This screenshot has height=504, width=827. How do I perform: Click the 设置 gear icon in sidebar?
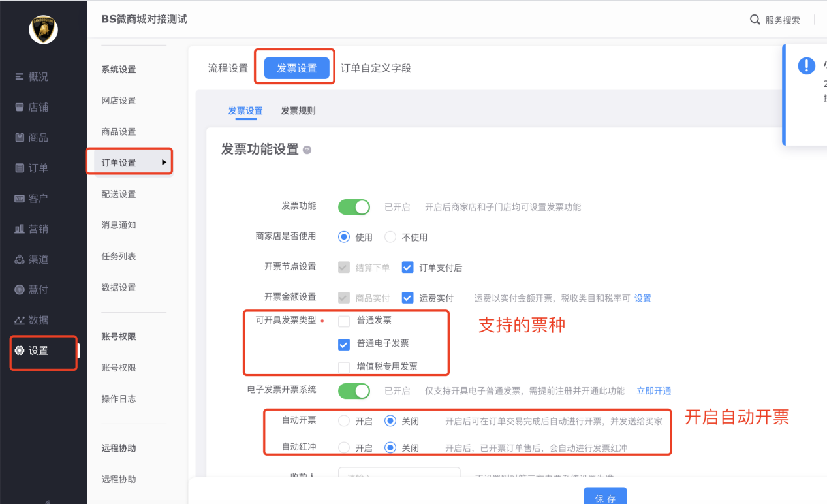point(20,351)
